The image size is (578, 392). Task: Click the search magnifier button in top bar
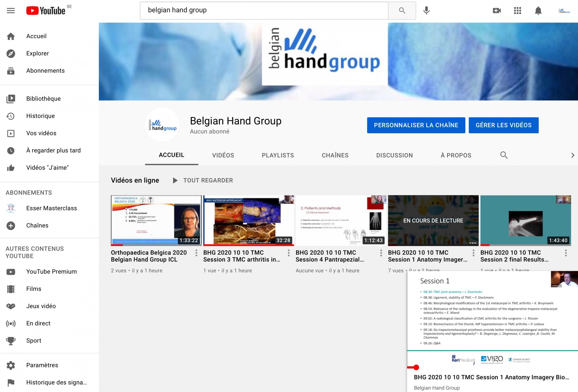point(402,11)
